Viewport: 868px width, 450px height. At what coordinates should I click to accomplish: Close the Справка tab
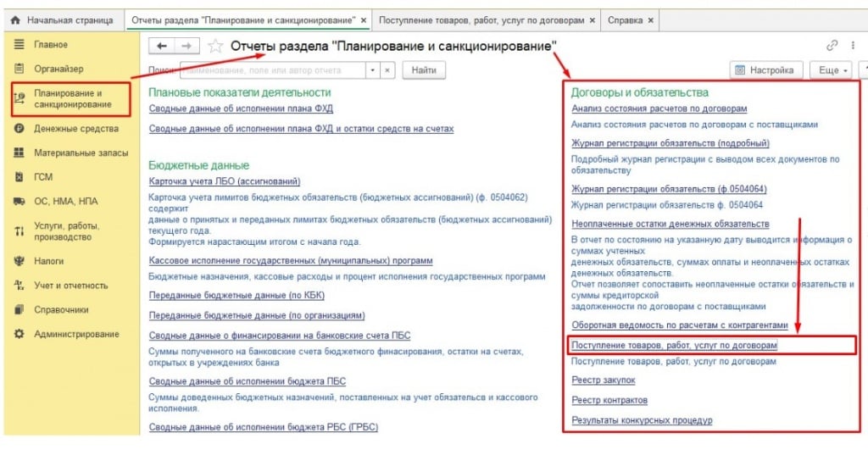coord(650,20)
